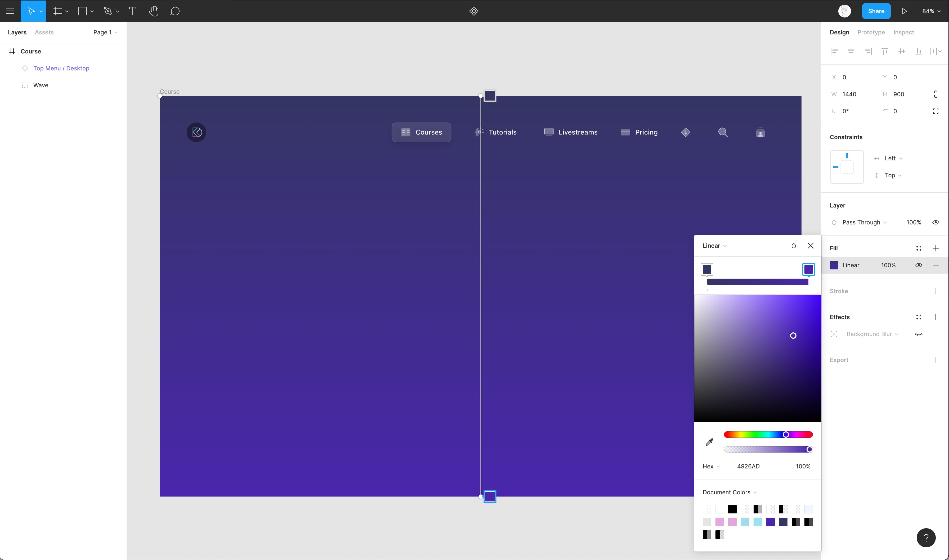Click the Hex color value field

pyautogui.click(x=748, y=466)
